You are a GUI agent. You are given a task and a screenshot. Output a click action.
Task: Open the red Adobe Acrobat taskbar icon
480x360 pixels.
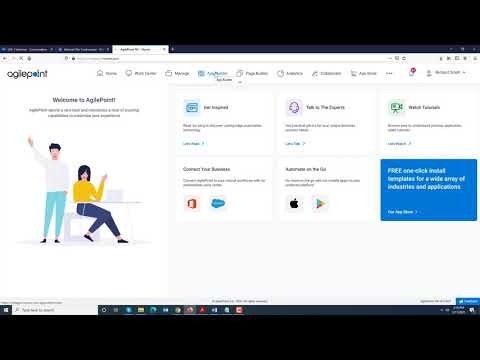tap(202, 310)
